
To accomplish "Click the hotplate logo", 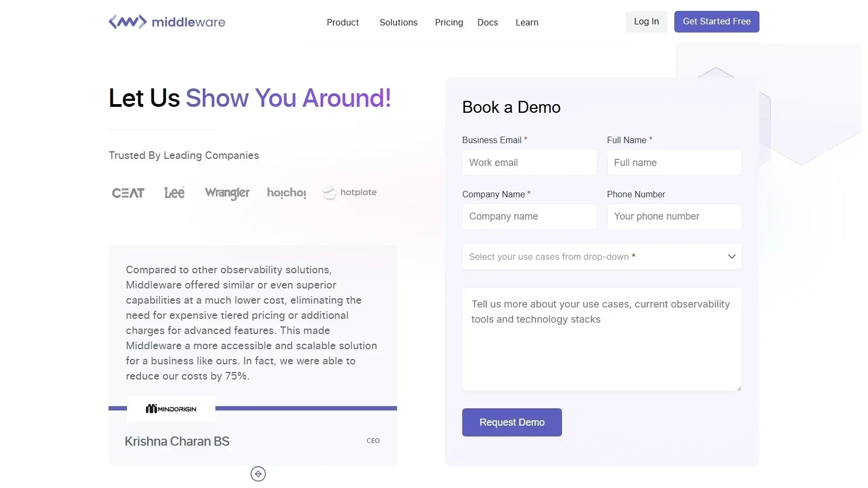I will [x=349, y=192].
